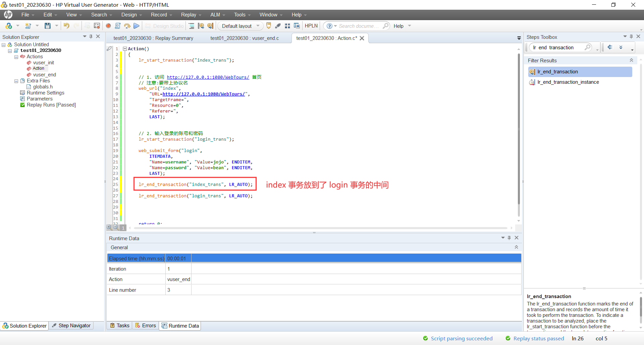Click the lr_end_transaction step icon in Filter Results
The width and height of the screenshot is (644, 345).
[532, 72]
